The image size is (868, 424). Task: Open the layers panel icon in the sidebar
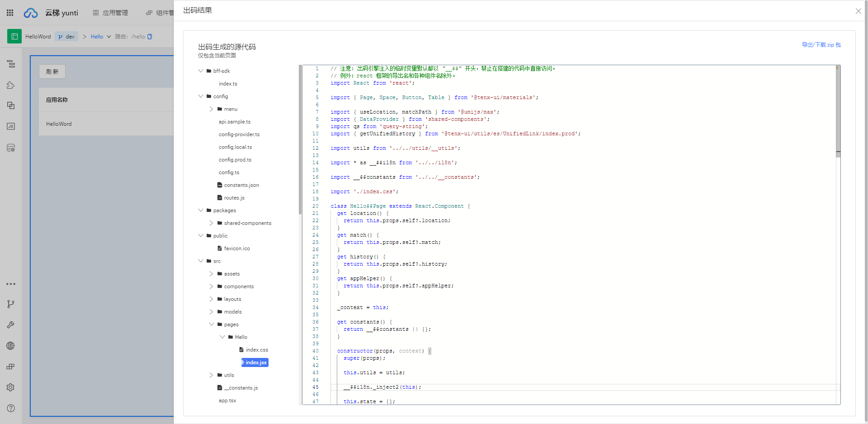(x=11, y=105)
